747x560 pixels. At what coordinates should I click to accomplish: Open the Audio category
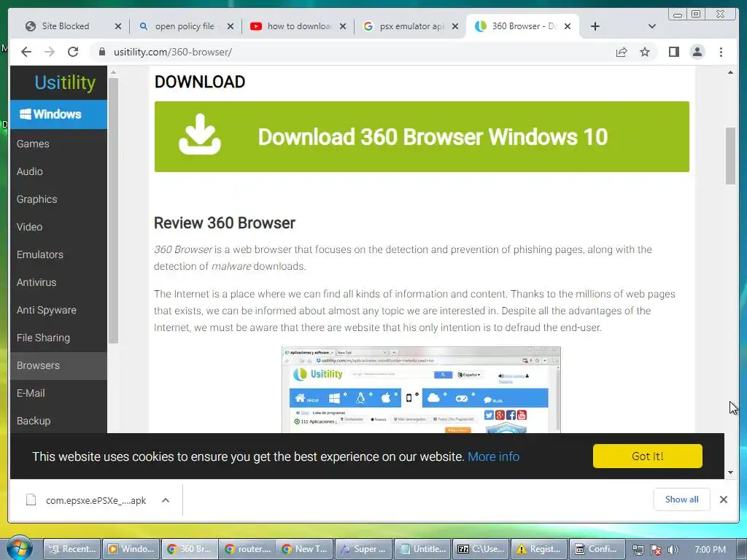click(58, 171)
